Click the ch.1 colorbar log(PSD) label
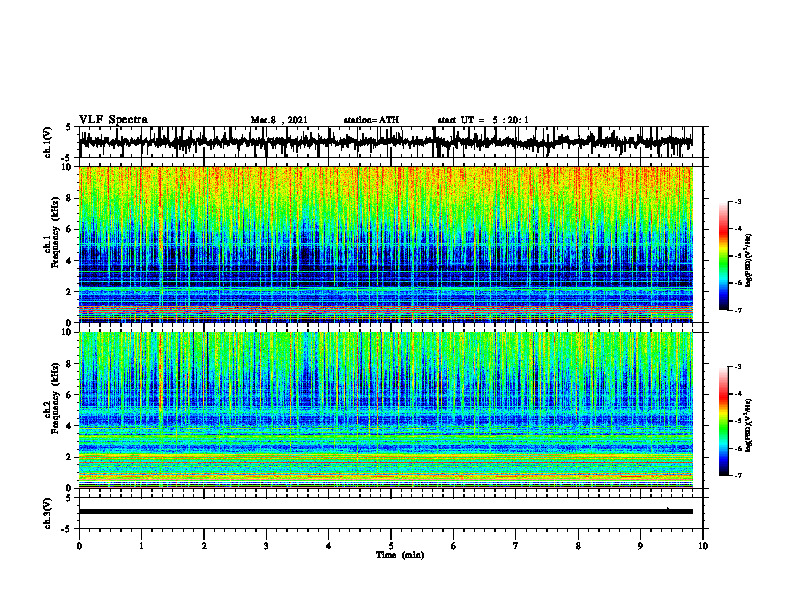Viewport: 792px width, 612px height. [x=749, y=261]
